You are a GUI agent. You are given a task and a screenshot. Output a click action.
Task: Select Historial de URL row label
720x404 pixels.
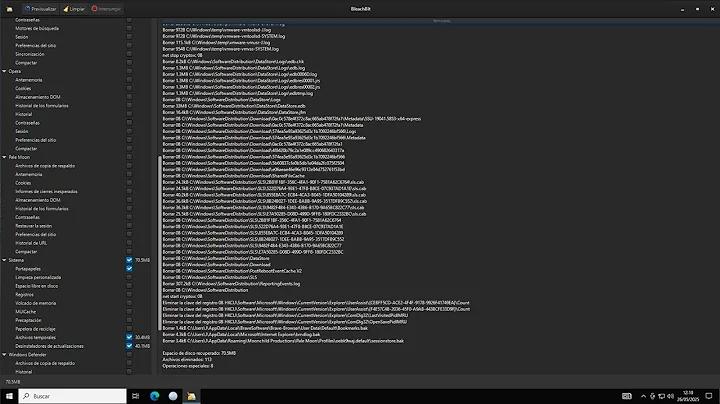(x=31, y=243)
